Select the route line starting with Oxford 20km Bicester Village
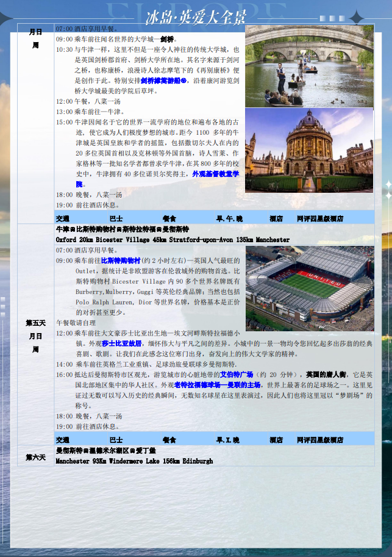Image resolution: width=392 pixels, height=557 pixels. (173, 240)
